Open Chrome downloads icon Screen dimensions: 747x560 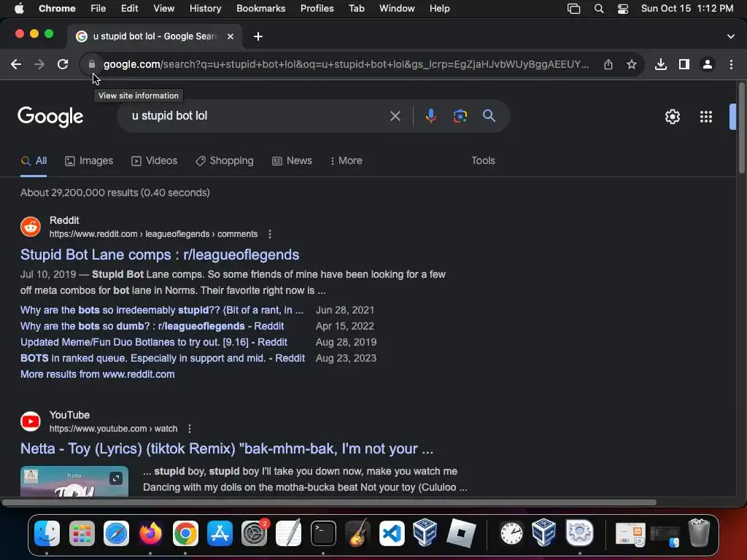coord(661,64)
